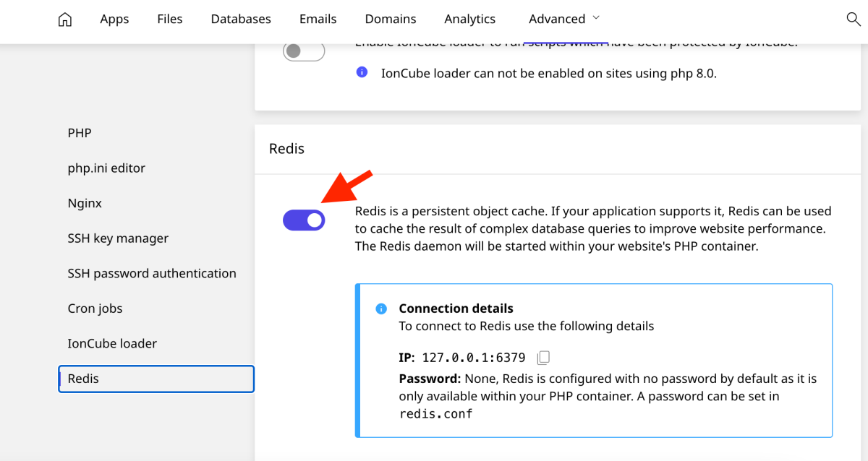Enable the IonCube loader switch
The image size is (868, 461).
coord(304,51)
